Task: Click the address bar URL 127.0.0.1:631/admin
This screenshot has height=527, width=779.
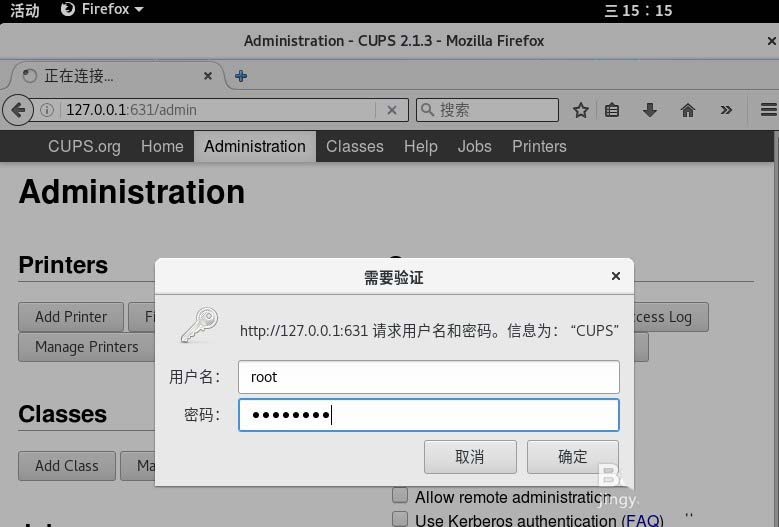Action: point(131,110)
